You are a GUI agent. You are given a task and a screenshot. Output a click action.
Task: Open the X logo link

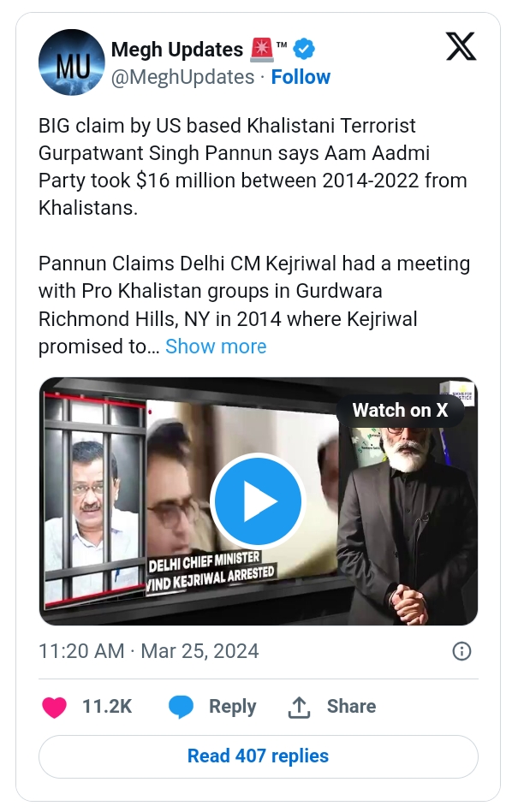[461, 47]
